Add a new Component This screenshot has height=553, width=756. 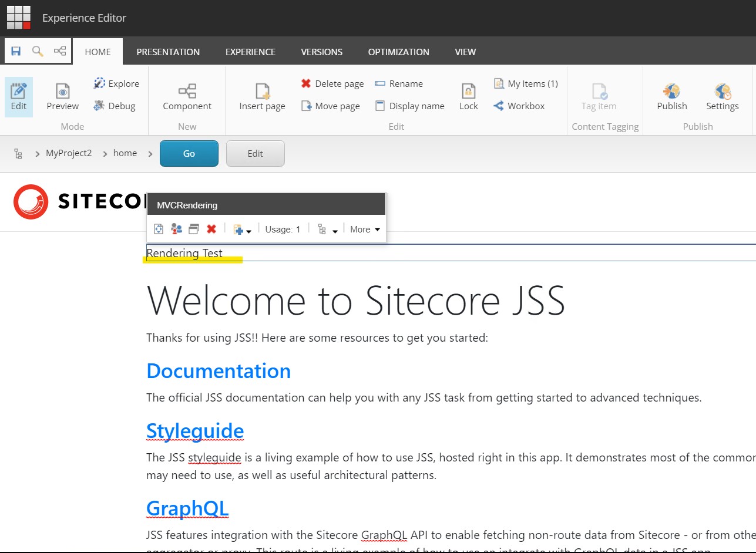(x=187, y=97)
